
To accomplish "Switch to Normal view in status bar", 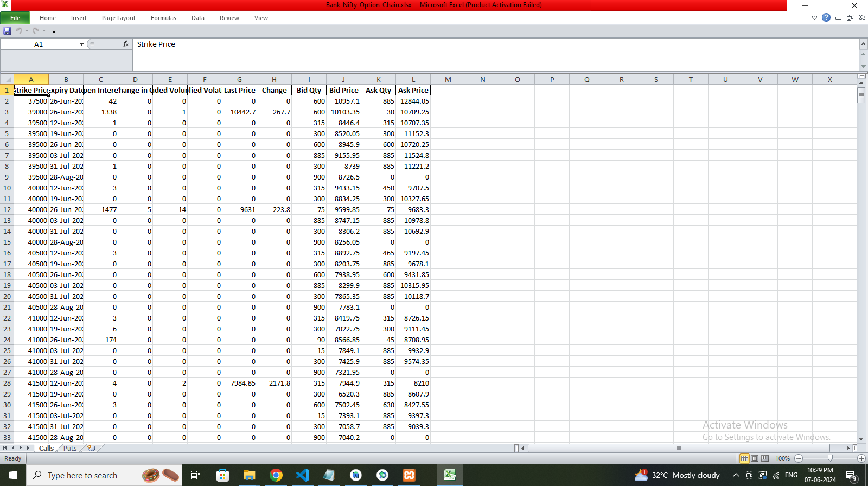I will (x=744, y=458).
